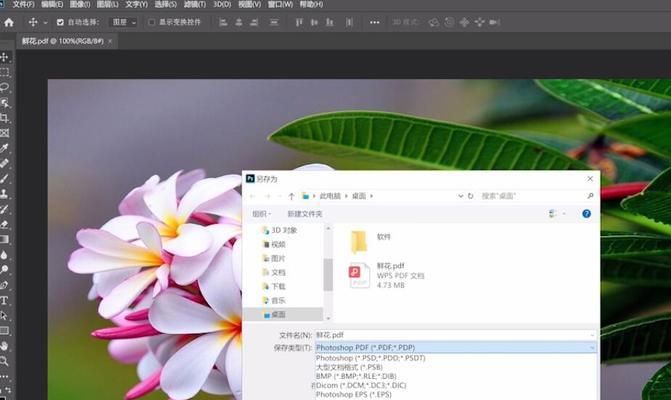Image resolution: width=671 pixels, height=400 pixels.
Task: Click the align left edges icon
Action: [223, 22]
